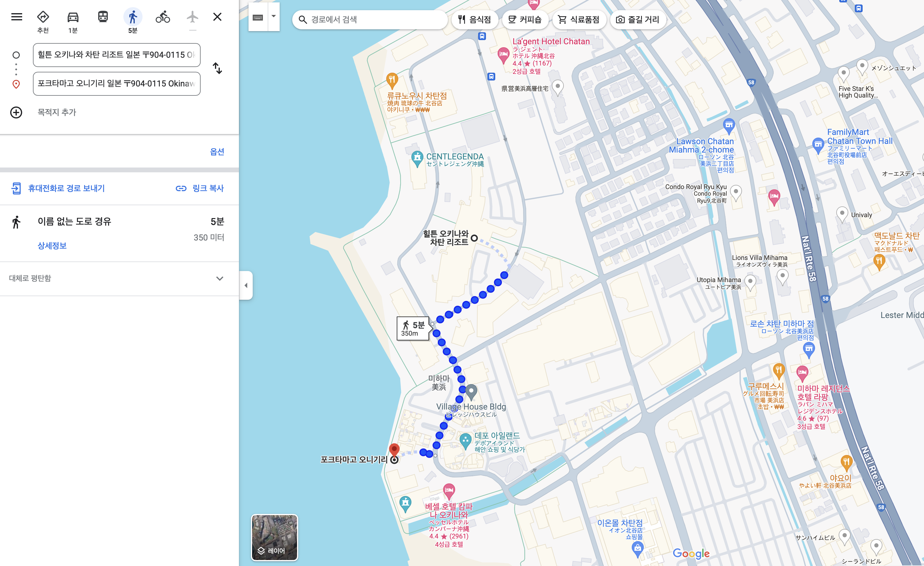Collapse the side panel with arrow tab

[246, 285]
